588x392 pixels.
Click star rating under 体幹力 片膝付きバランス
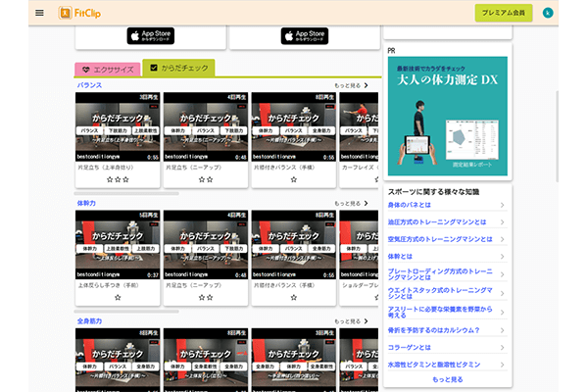pyautogui.click(x=294, y=298)
